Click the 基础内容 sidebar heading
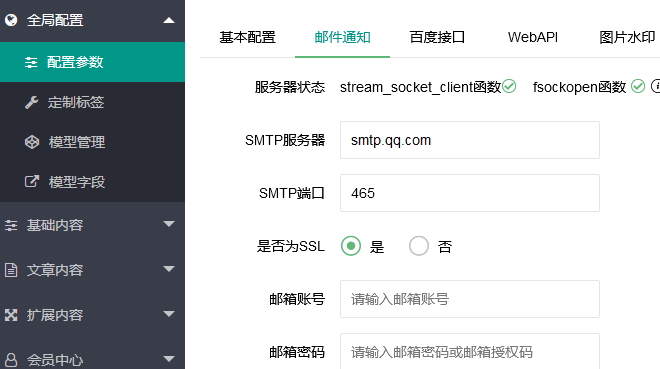This screenshot has height=369, width=660. point(55,226)
